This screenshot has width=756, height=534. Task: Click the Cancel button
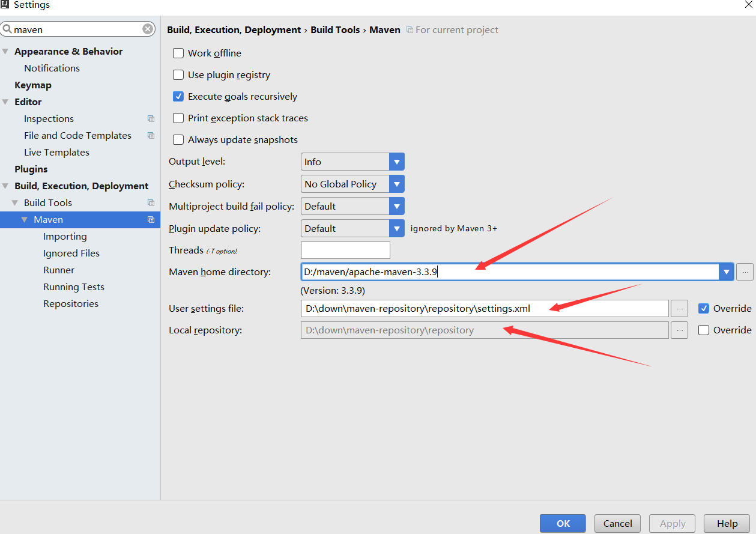click(x=617, y=523)
